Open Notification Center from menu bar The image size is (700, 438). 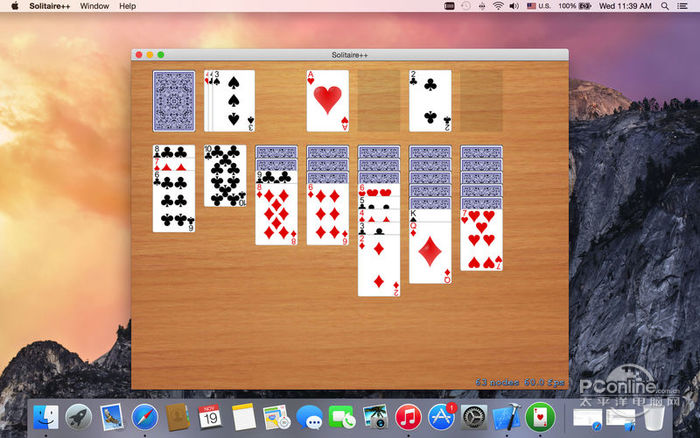pyautogui.click(x=682, y=6)
